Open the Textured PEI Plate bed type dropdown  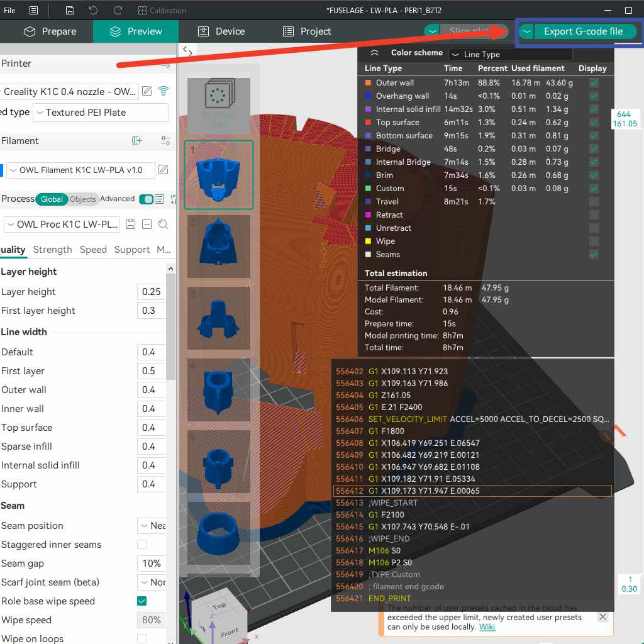[x=101, y=113]
